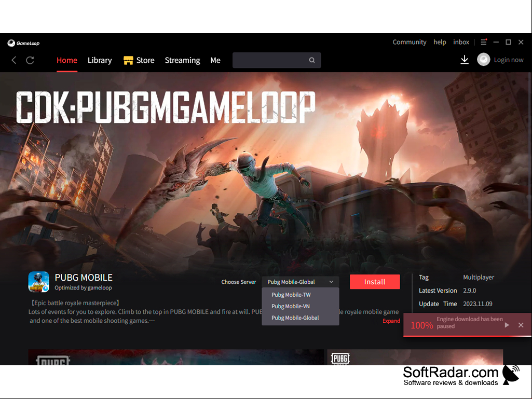Resume the paused engine download

click(507, 325)
